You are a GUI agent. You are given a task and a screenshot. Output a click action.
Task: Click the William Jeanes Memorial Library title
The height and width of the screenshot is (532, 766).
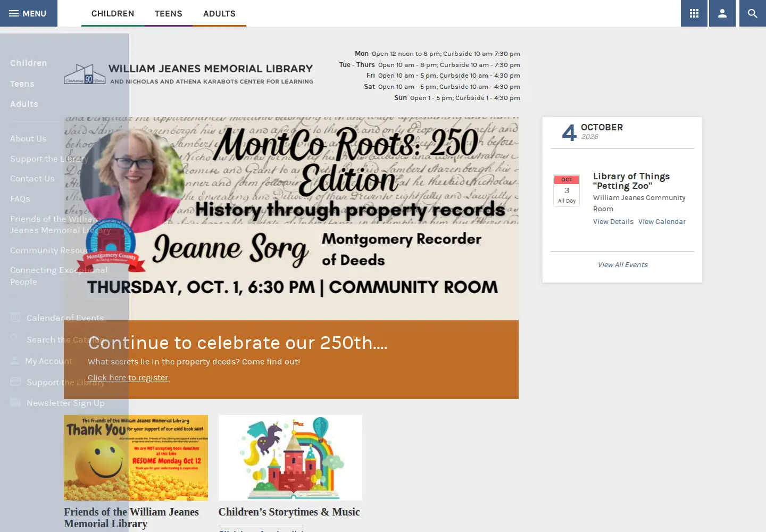pos(211,69)
